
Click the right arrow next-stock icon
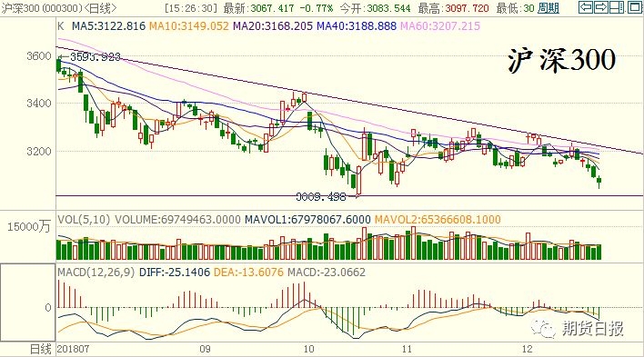tap(601, 7)
